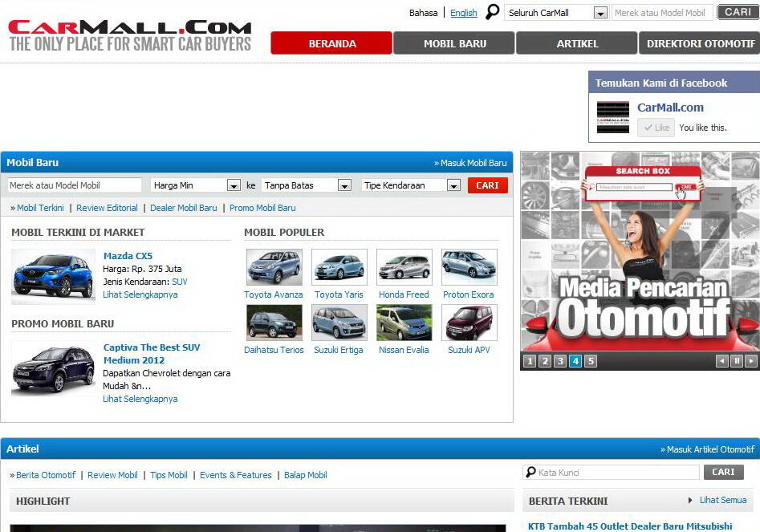Click the Honda Freed thumbnail

pyautogui.click(x=404, y=267)
